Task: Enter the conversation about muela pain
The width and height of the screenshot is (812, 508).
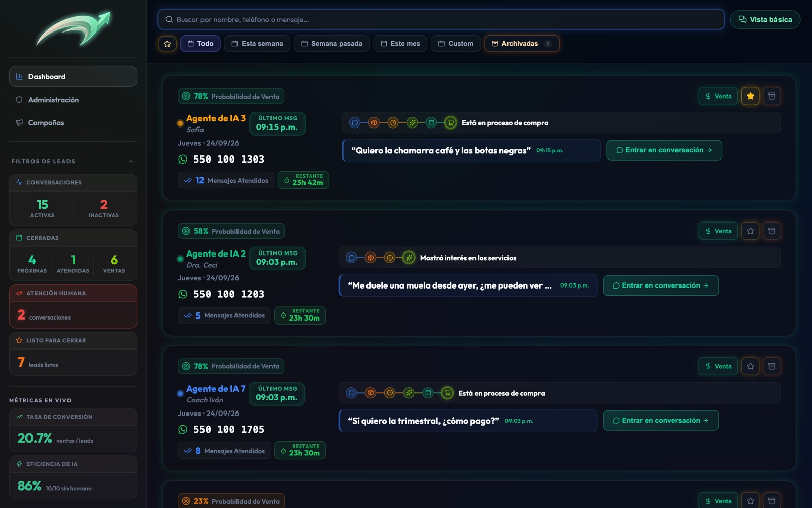Action: 661,285
